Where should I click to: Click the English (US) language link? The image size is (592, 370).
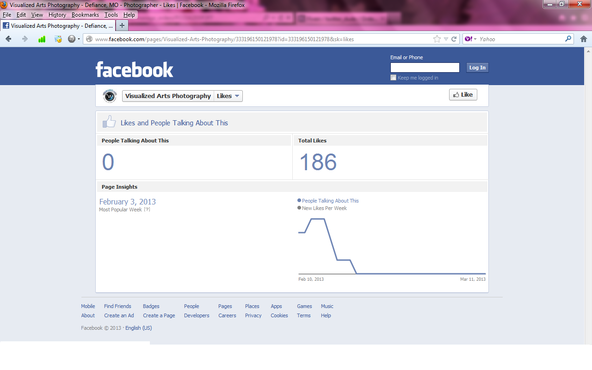point(139,328)
